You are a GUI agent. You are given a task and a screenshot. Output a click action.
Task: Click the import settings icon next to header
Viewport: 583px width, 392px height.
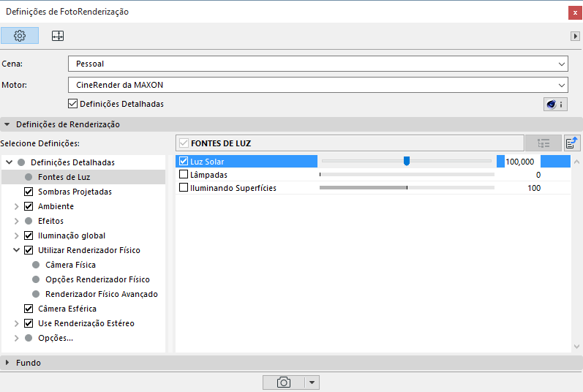point(572,143)
